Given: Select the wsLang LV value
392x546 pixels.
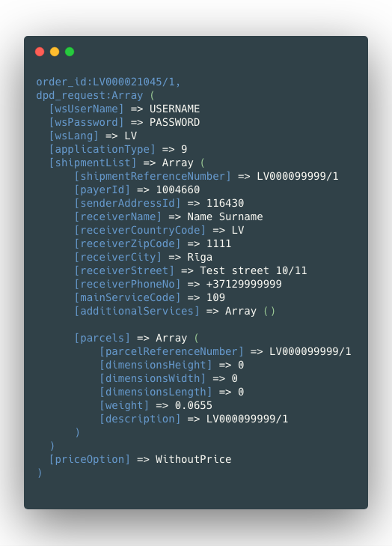Looking at the screenshot, I should [131, 136].
